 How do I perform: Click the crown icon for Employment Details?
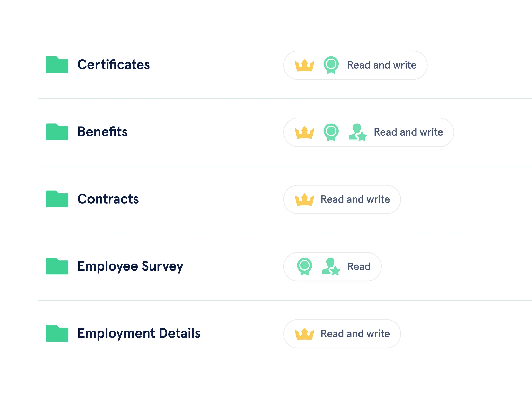pos(304,334)
